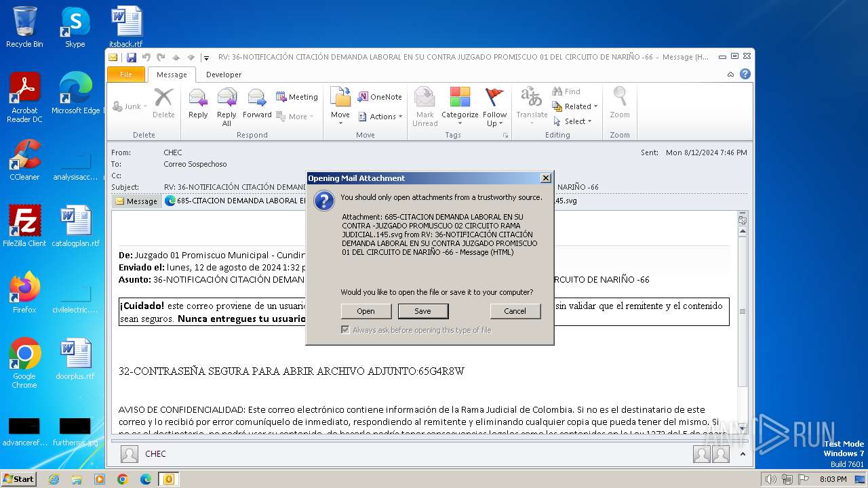Click the Open button in attachment dialog
This screenshot has width=868, height=488.
[x=366, y=311]
